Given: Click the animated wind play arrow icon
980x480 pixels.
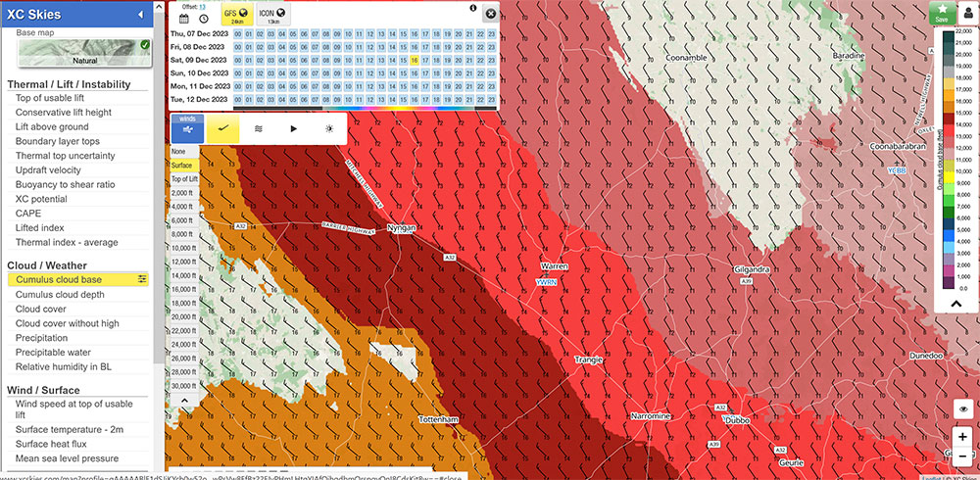Looking at the screenshot, I should [x=293, y=128].
